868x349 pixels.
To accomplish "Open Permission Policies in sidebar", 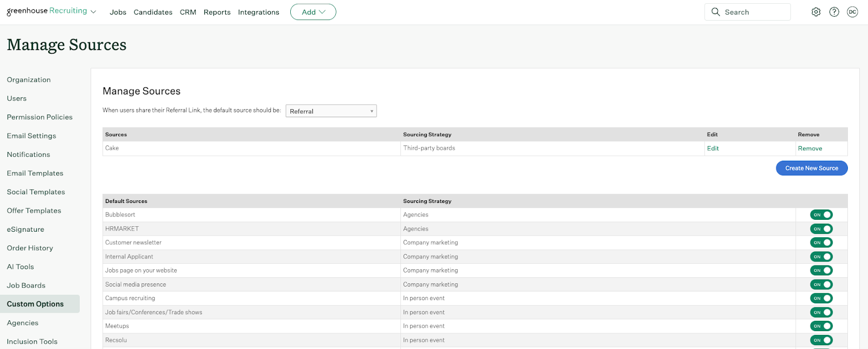I will (x=40, y=117).
